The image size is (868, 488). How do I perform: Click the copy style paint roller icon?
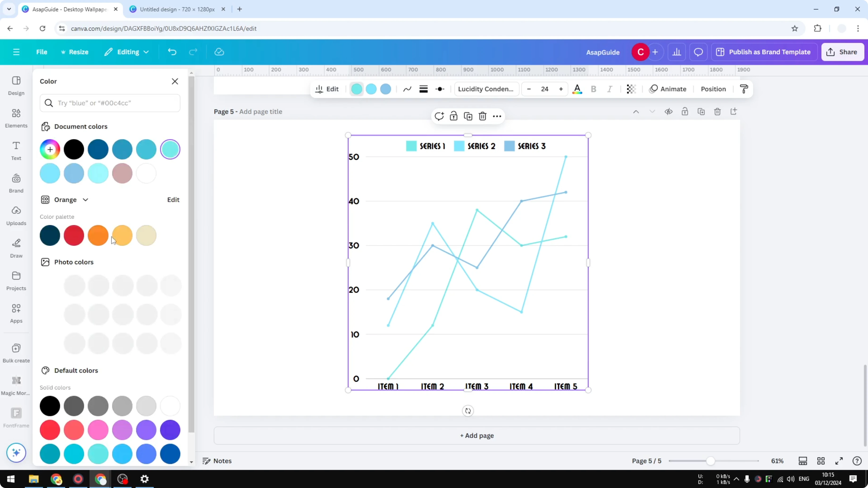[744, 89]
